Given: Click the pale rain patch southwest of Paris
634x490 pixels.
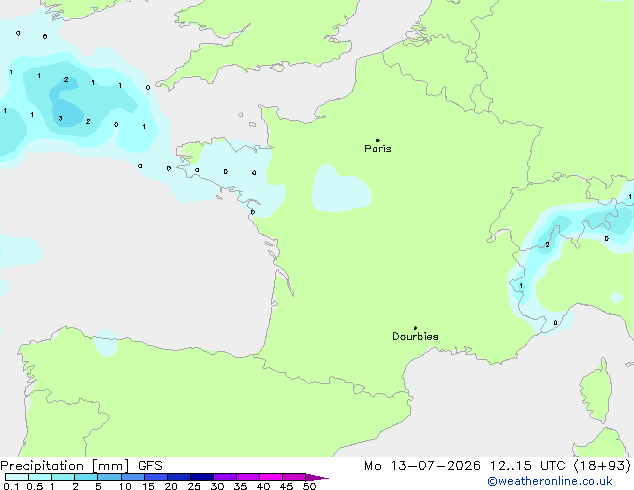Looking at the screenshot, I should (x=341, y=188).
